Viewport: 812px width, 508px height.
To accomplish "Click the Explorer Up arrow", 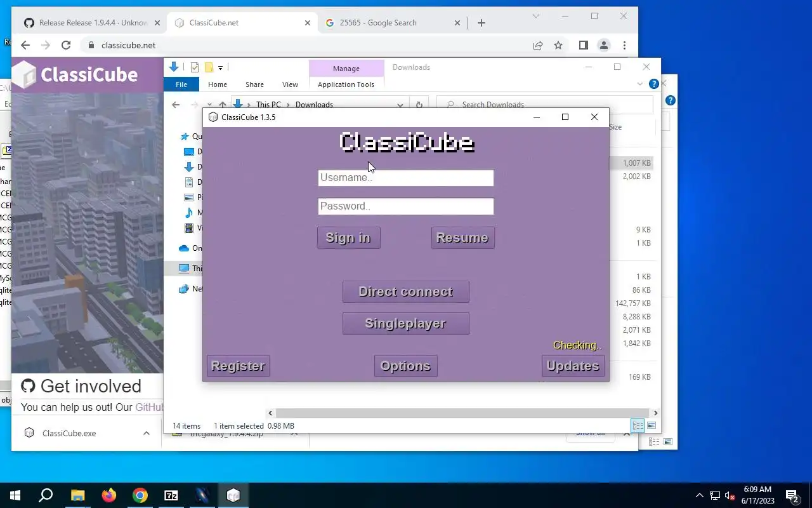I will 222,105.
